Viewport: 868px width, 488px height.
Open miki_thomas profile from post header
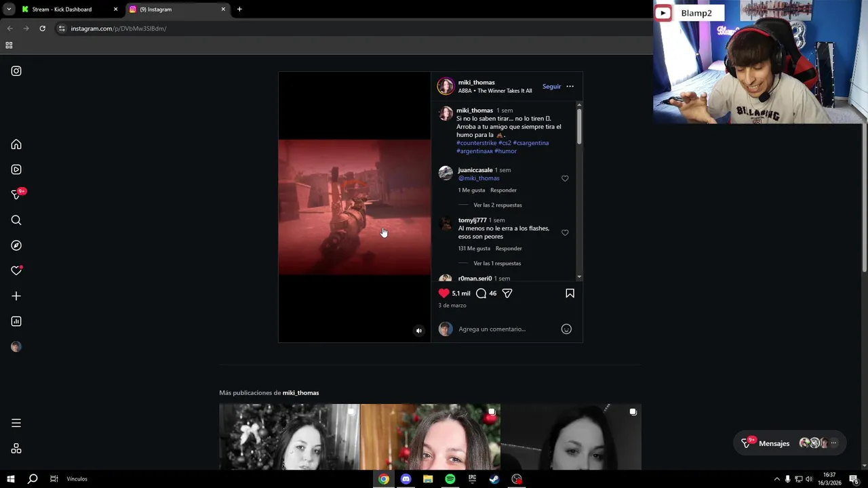point(476,82)
